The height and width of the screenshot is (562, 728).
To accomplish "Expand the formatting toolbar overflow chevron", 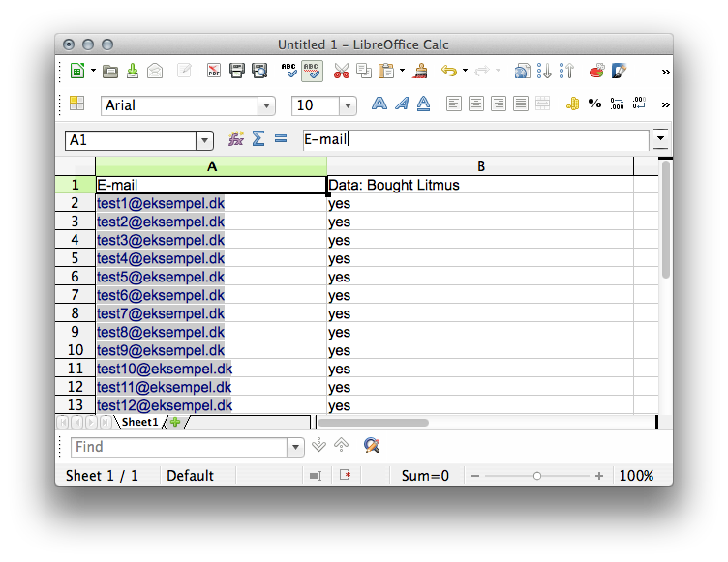I will point(665,104).
